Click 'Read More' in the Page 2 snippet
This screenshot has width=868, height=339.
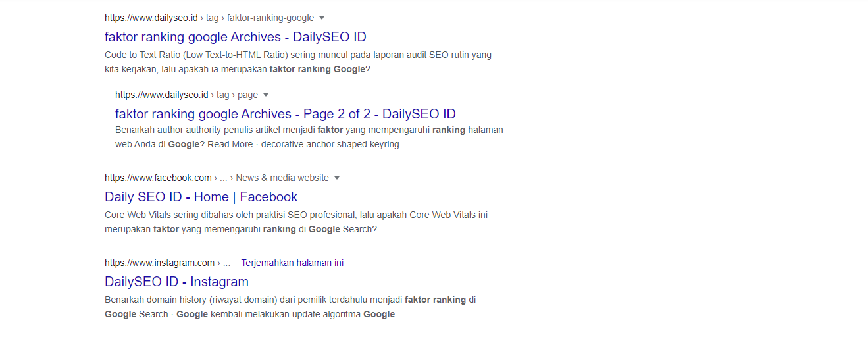pyautogui.click(x=230, y=144)
